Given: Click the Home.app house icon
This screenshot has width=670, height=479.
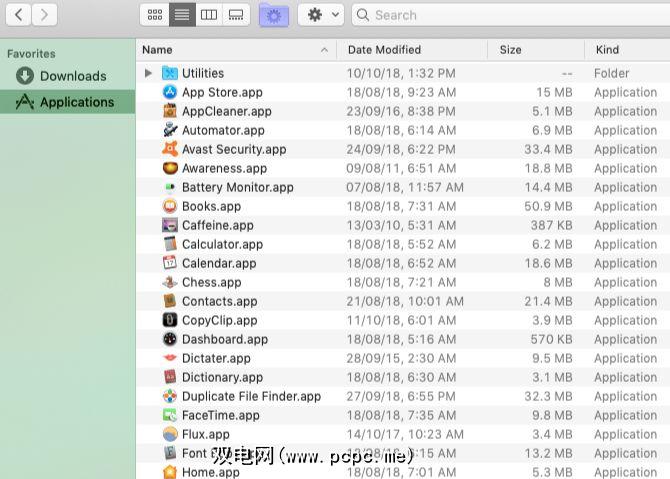Looking at the screenshot, I should click(x=170, y=472).
